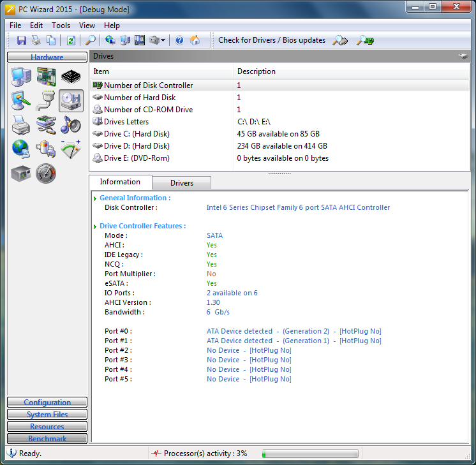Select the Voltage meter gauge icon
476x465 pixels.
tap(71, 149)
